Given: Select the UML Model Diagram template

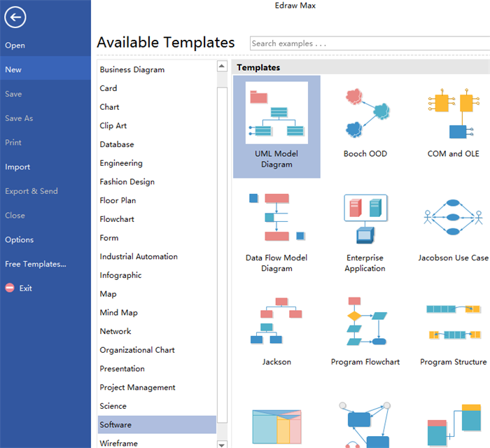Looking at the screenshot, I should point(276,127).
